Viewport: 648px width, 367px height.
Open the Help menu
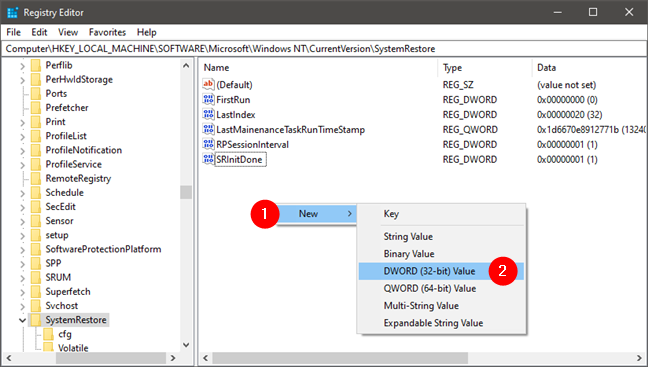point(147,32)
